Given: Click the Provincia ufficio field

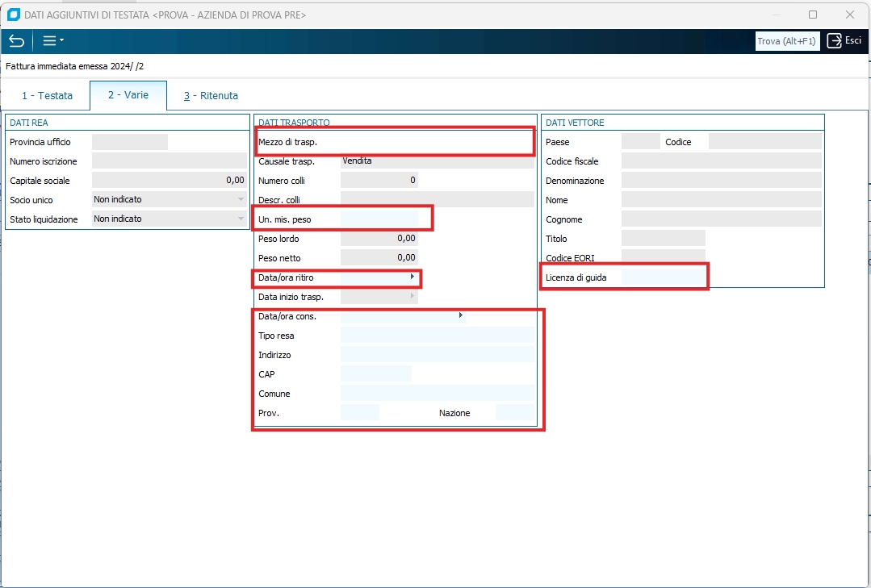Looking at the screenshot, I should tap(129, 142).
